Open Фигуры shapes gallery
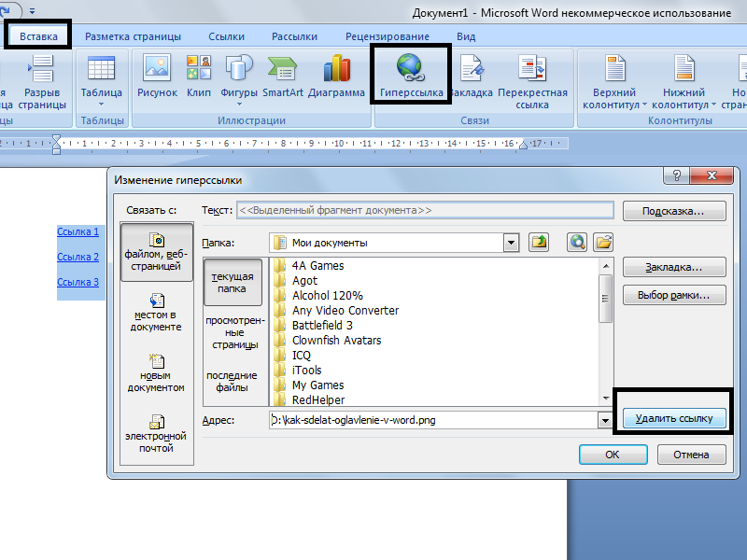Image resolution: width=747 pixels, height=560 pixels. point(239,79)
